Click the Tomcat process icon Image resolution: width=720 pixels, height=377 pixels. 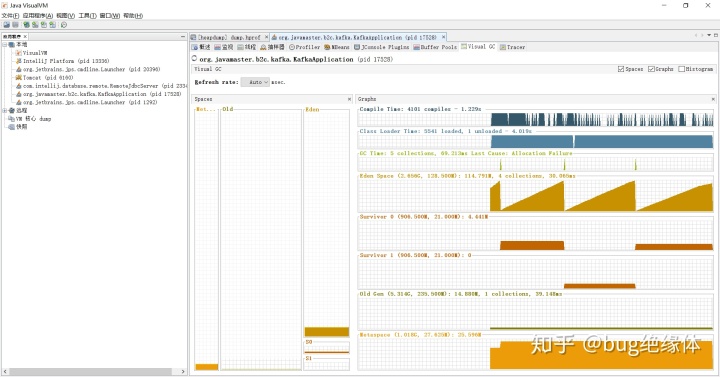[x=19, y=78]
